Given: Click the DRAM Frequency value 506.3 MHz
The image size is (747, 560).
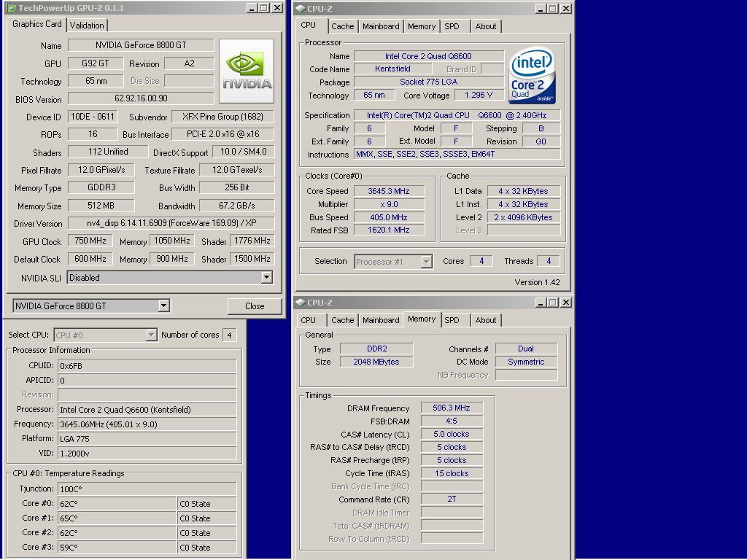Looking at the screenshot, I should point(452,408).
